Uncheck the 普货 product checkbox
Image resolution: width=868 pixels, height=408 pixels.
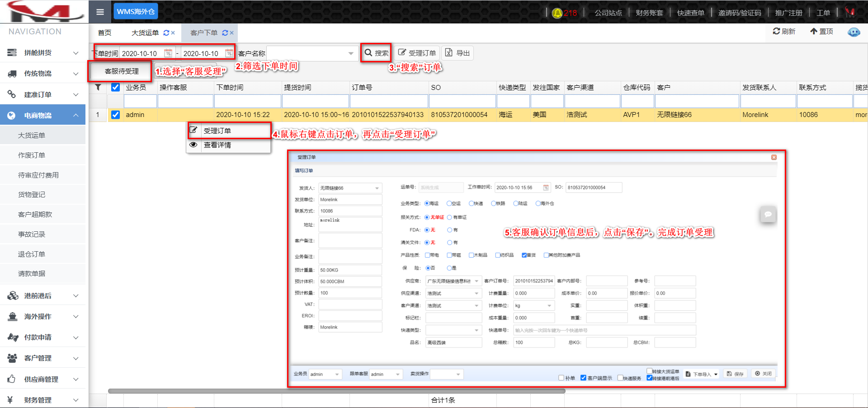[x=524, y=255]
